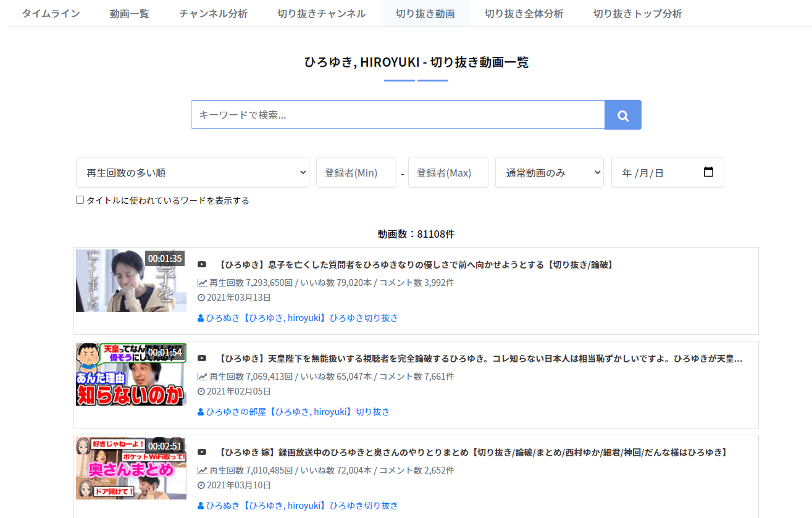Select the 切り抜き動画 tab
This screenshot has width=812, height=518.
tap(425, 14)
